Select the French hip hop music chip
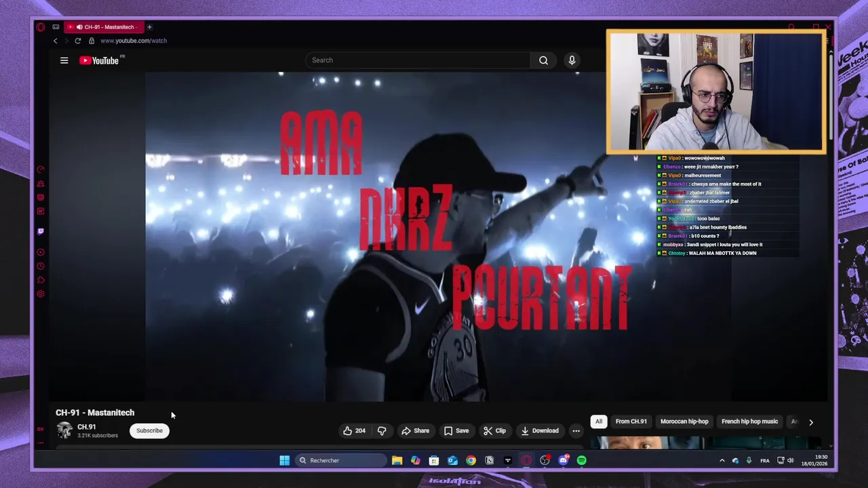This screenshot has height=488, width=868. coord(749,422)
